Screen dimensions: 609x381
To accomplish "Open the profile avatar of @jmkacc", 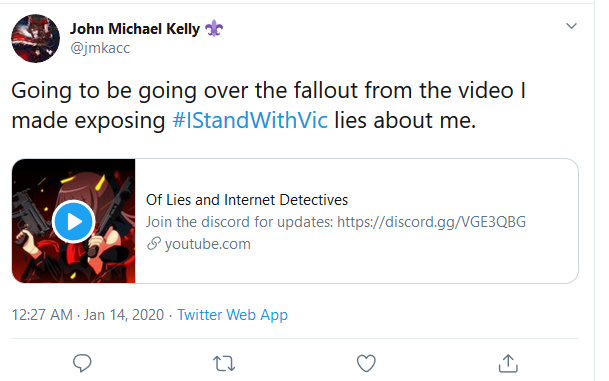I will point(36,38).
